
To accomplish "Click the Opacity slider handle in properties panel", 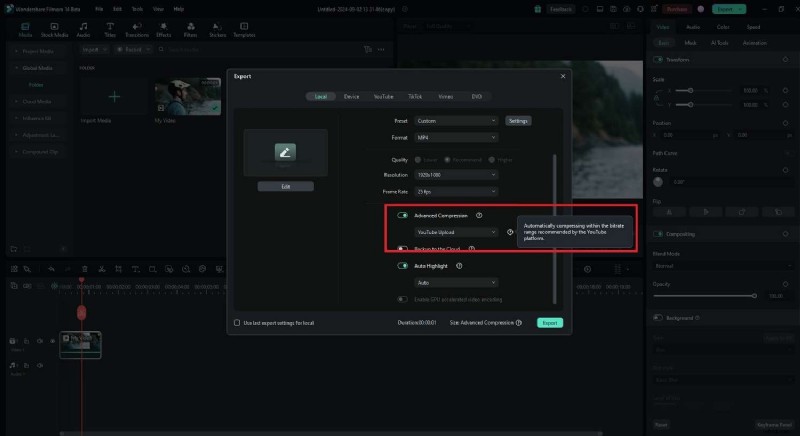I will coord(754,295).
